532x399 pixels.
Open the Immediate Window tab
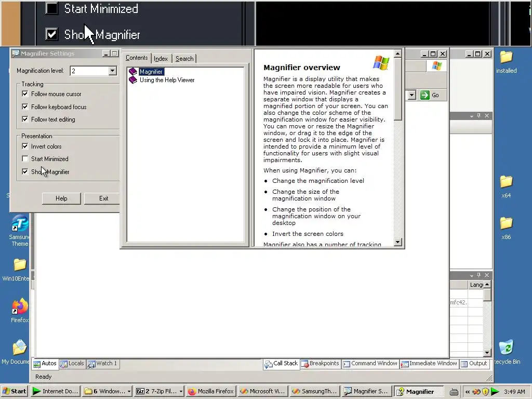(x=429, y=363)
